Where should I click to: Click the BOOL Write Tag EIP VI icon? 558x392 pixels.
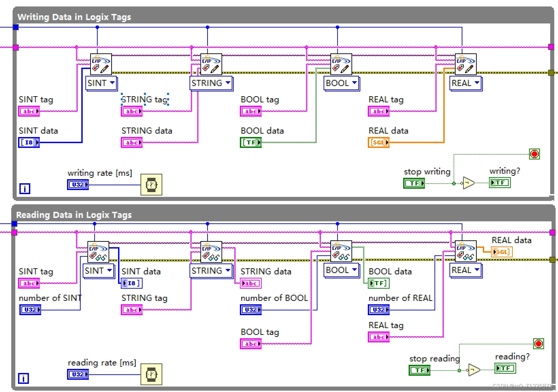341,65
